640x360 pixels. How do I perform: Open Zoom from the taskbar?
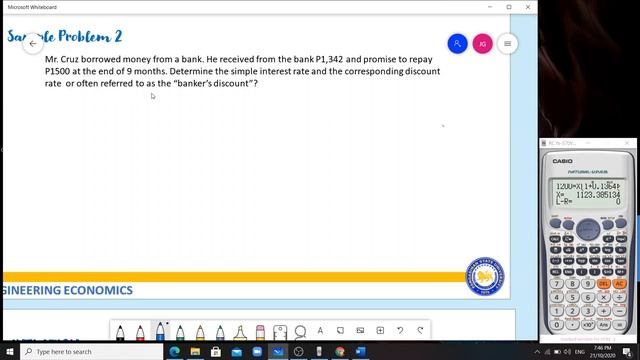coord(257,351)
